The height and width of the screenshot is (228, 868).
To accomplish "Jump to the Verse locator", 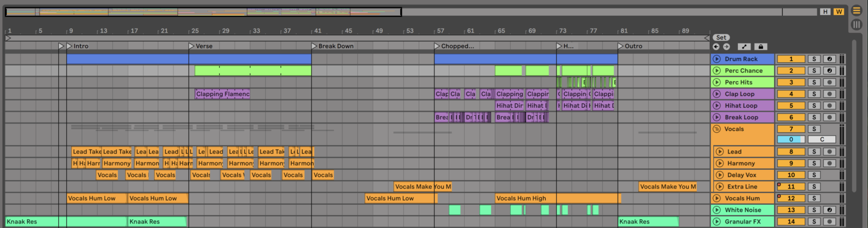I will (x=192, y=46).
